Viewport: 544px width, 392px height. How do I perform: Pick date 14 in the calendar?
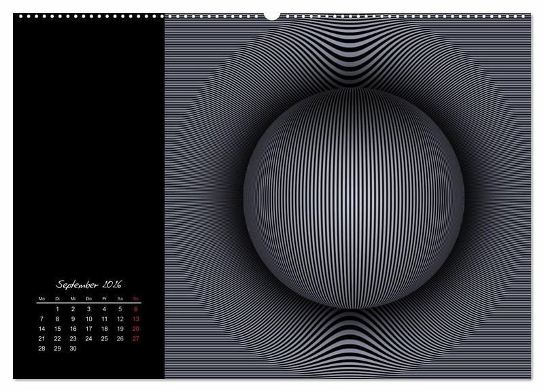pos(41,329)
